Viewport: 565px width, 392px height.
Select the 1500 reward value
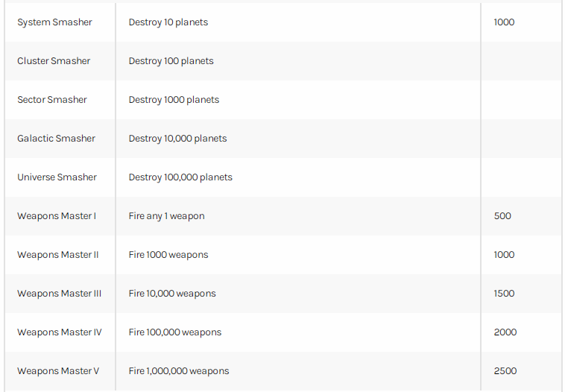(x=504, y=294)
